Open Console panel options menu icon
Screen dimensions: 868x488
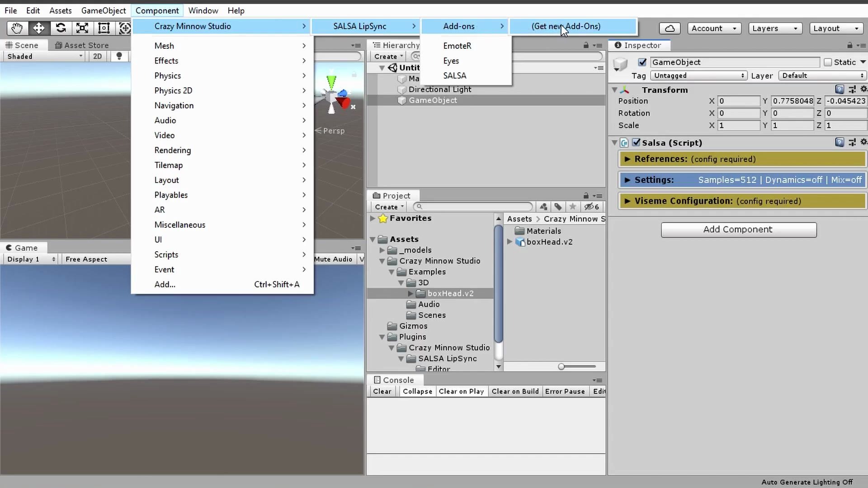pyautogui.click(x=597, y=380)
